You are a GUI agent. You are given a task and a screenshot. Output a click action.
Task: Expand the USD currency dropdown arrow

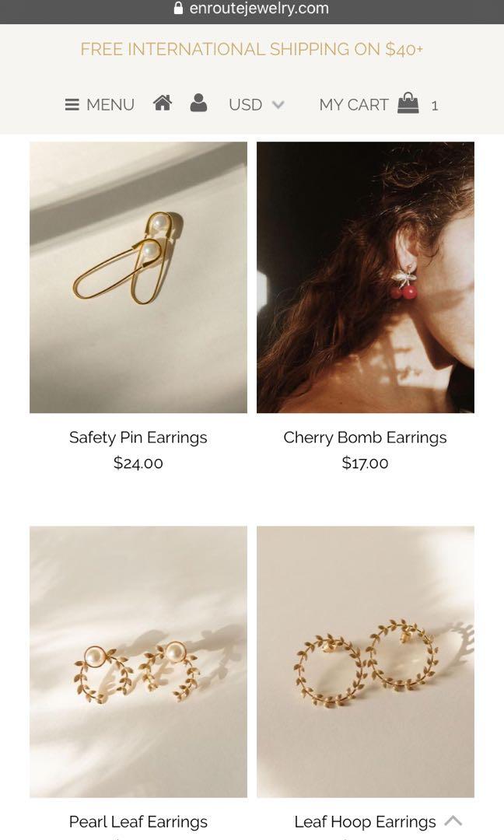point(278,104)
